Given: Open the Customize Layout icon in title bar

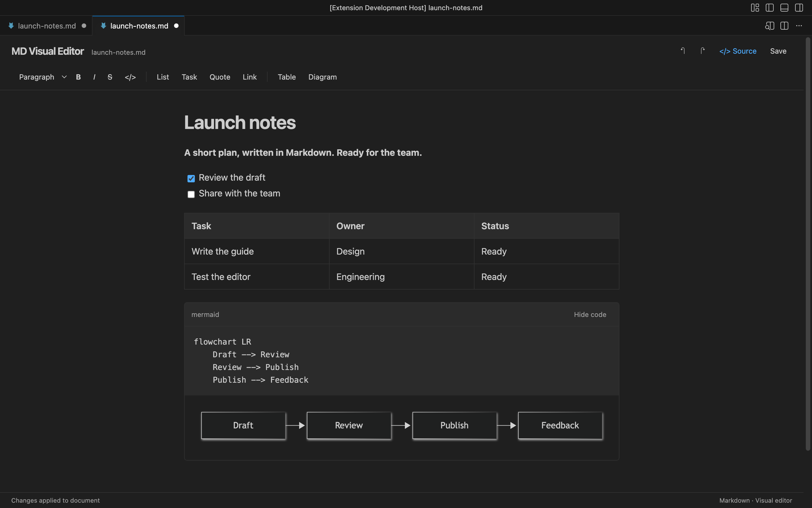Looking at the screenshot, I should (x=755, y=8).
